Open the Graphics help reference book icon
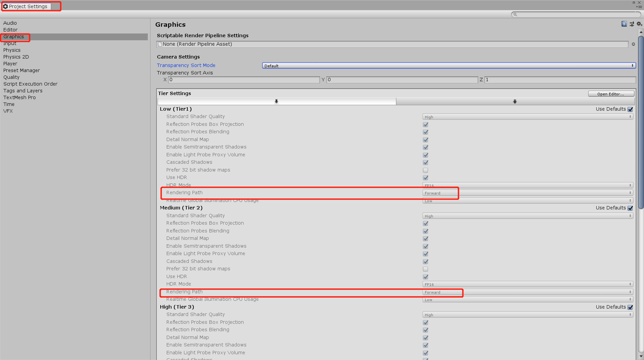 (624, 24)
